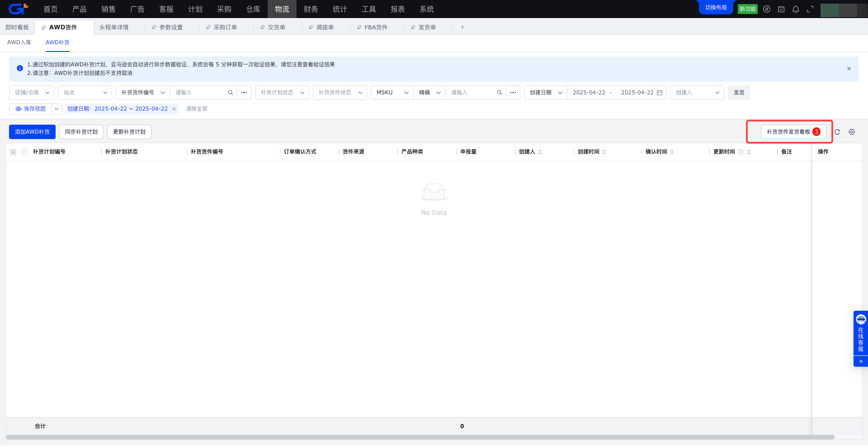This screenshot has height=448, width=868.
Task: Click ellipsis icon next to MSKU search
Action: click(x=513, y=93)
